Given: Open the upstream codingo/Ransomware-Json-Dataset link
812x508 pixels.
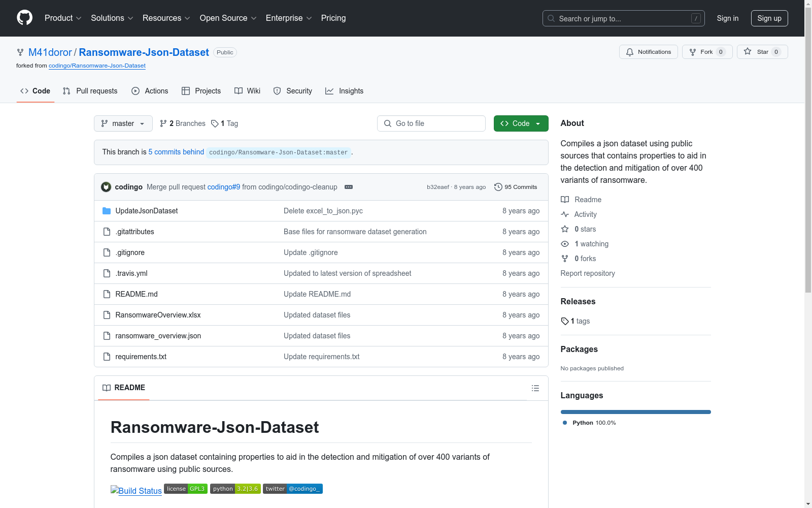Looking at the screenshot, I should coord(97,66).
